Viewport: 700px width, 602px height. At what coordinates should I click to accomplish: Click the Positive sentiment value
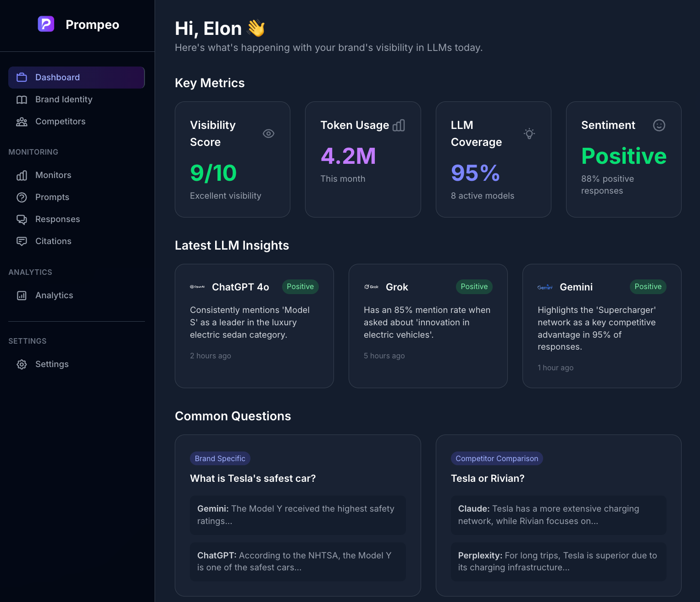624,156
